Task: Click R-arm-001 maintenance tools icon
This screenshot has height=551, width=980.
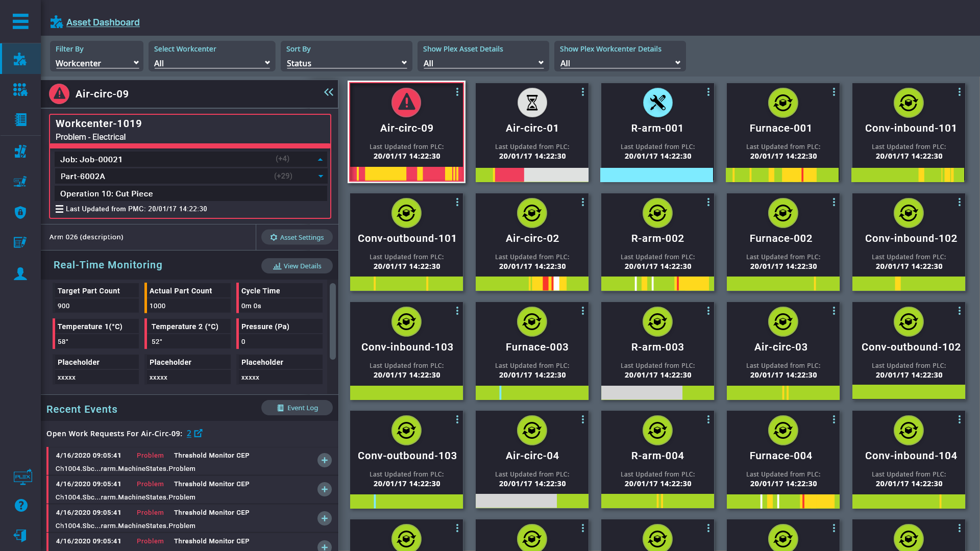Action: pyautogui.click(x=657, y=103)
